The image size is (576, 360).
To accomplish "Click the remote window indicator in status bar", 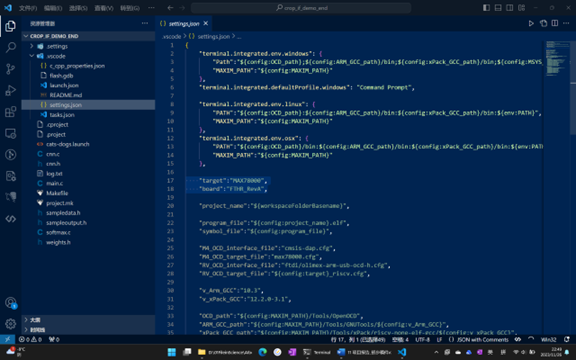I will click(x=7, y=339).
